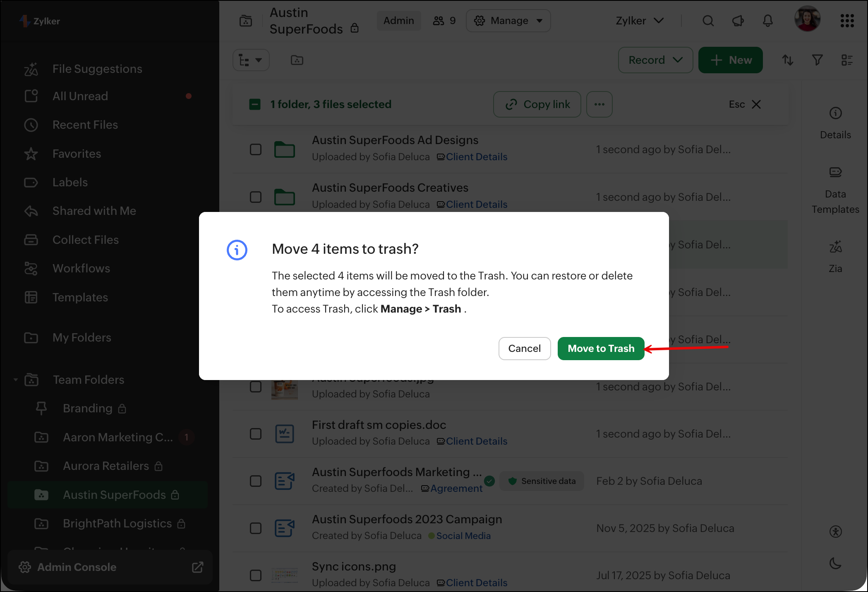Confirm with Move to Trash button

tap(601, 349)
